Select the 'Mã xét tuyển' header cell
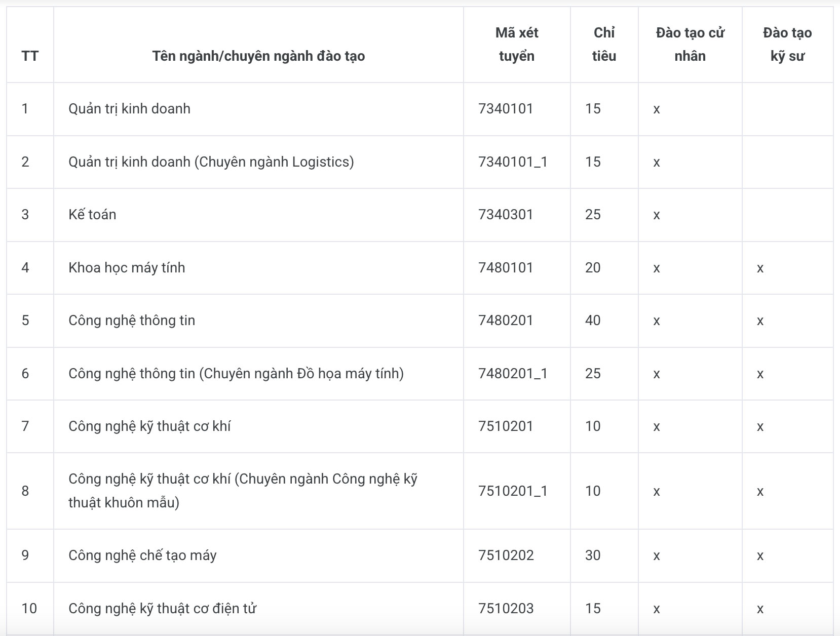The image size is (840, 636). click(x=516, y=44)
